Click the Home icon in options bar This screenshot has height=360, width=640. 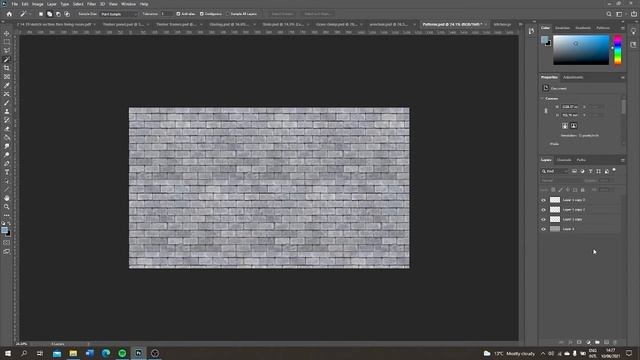tap(9, 14)
